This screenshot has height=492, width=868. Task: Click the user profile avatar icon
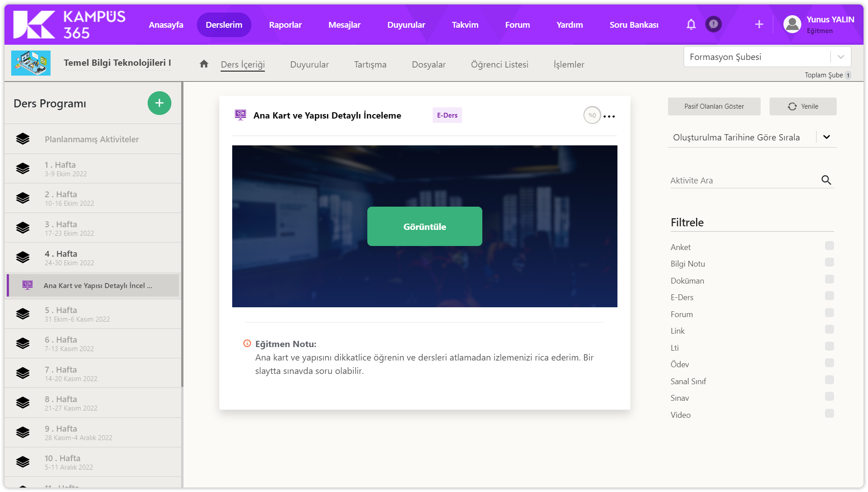pyautogui.click(x=792, y=25)
